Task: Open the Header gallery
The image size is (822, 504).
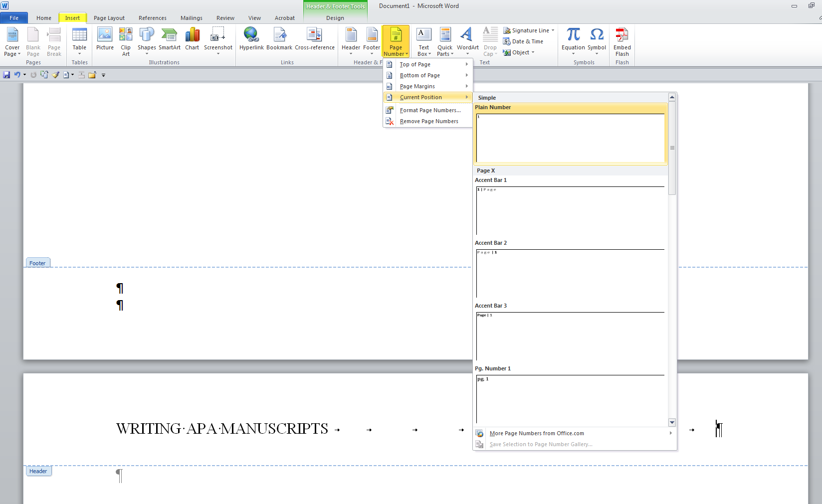Action: coord(351,42)
